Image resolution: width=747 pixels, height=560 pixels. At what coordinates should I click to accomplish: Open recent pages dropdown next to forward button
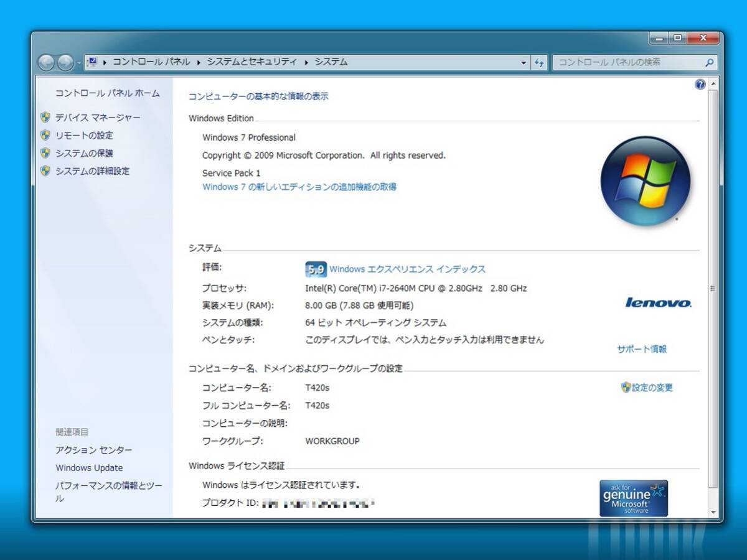[x=78, y=63]
